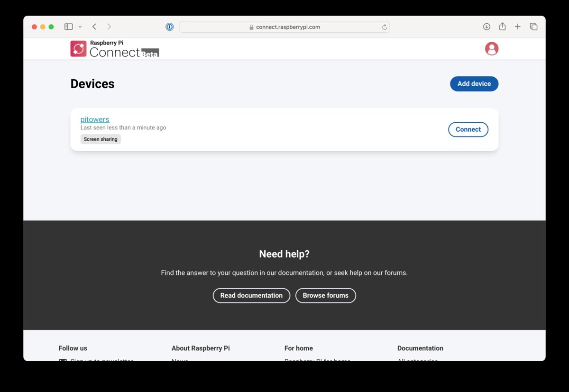The image size is (569, 392).
Task: Open the Raspberry Pi Connect logo icon
Action: click(x=78, y=48)
